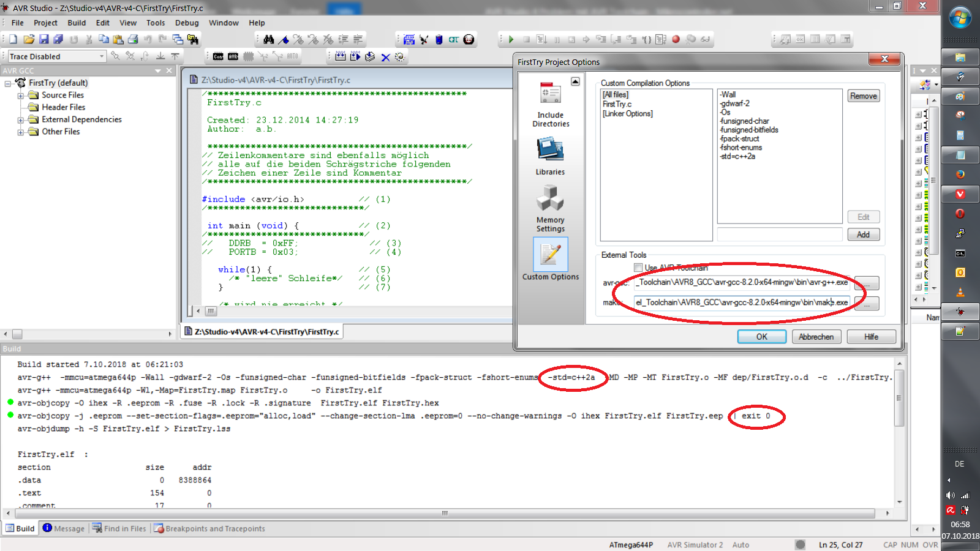
Task: Click the build output horizontal scrollbar
Action: [x=445, y=513]
